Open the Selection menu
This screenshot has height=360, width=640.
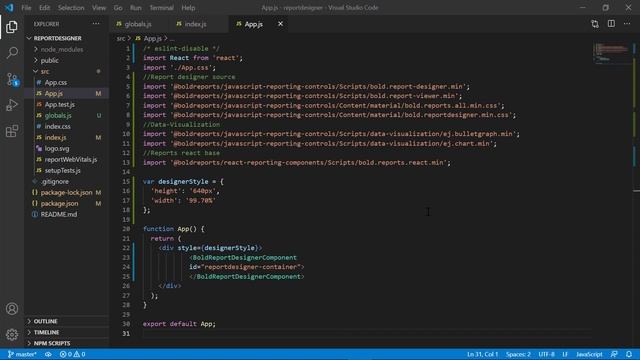tap(71, 8)
